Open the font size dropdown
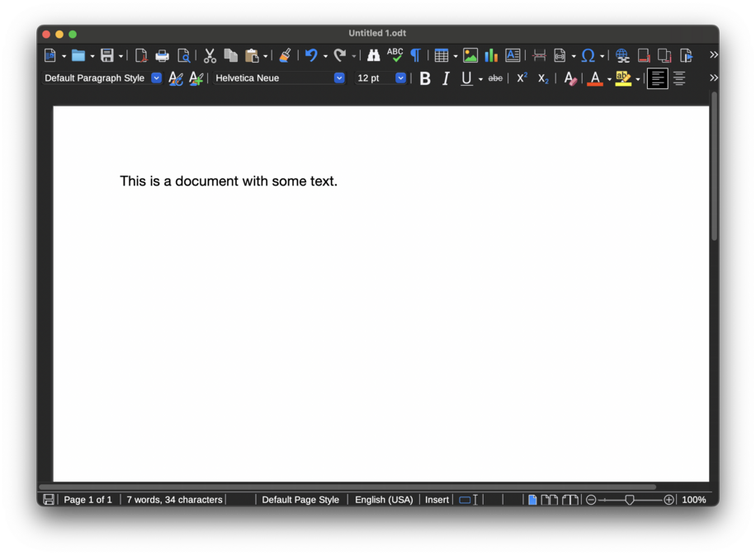This screenshot has height=555, width=756. point(400,78)
